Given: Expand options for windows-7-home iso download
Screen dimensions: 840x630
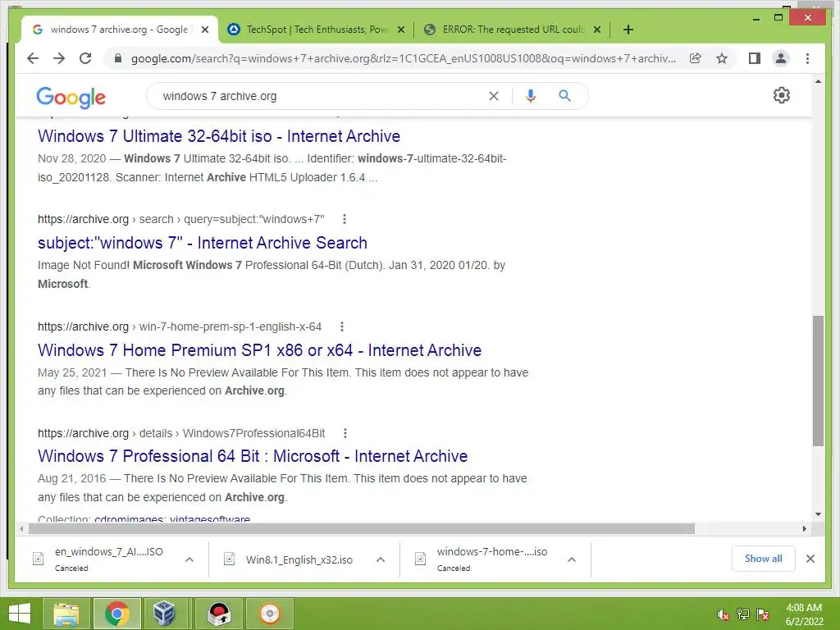Looking at the screenshot, I should pyautogui.click(x=572, y=559).
